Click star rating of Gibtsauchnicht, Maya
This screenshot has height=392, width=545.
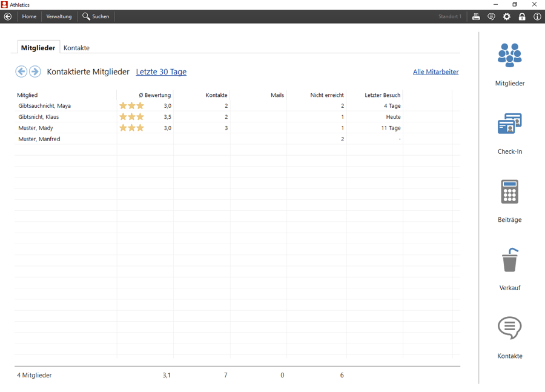tap(131, 105)
